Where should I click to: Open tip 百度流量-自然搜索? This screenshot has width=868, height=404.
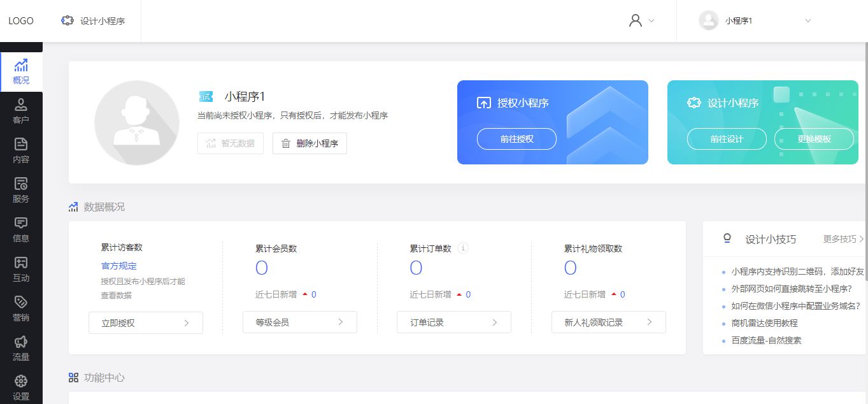[767, 340]
